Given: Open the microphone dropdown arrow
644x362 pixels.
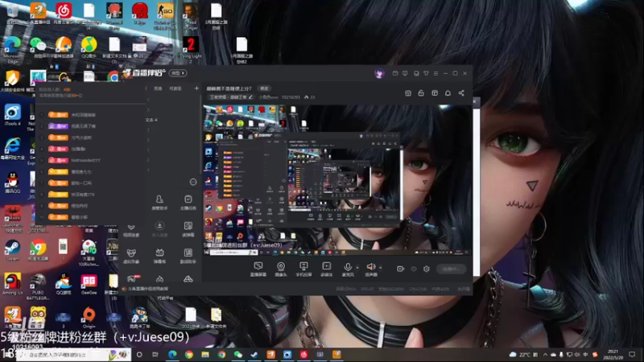Looking at the screenshot, I should pyautogui.click(x=357, y=268).
